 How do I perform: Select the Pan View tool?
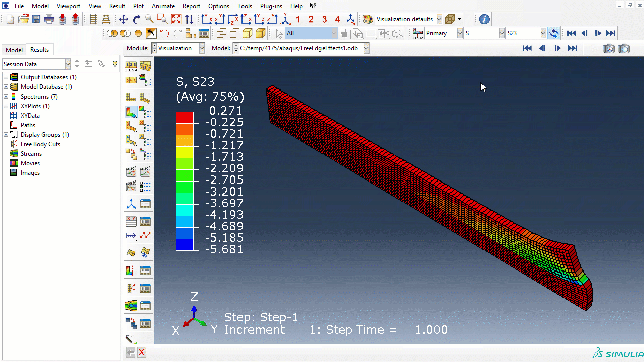(x=124, y=19)
